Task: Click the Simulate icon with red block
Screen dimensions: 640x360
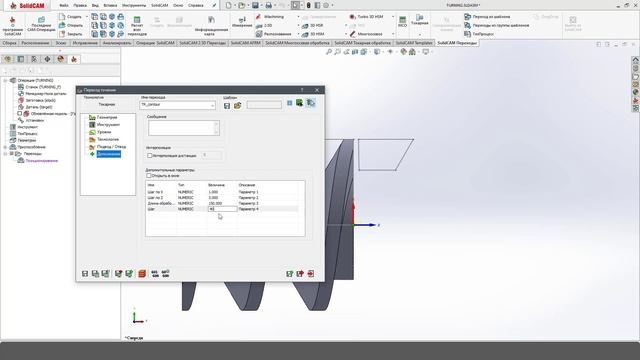Action: pos(142,273)
